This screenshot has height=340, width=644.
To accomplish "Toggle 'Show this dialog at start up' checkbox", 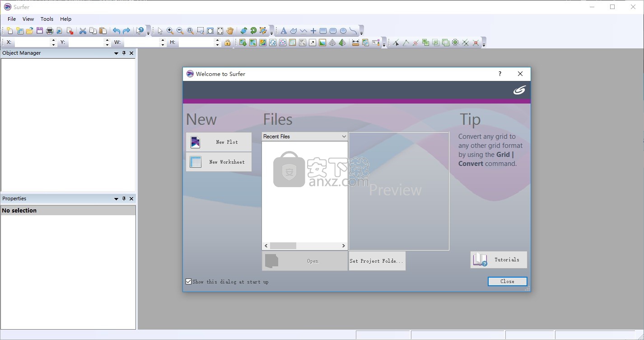I will click(x=189, y=282).
